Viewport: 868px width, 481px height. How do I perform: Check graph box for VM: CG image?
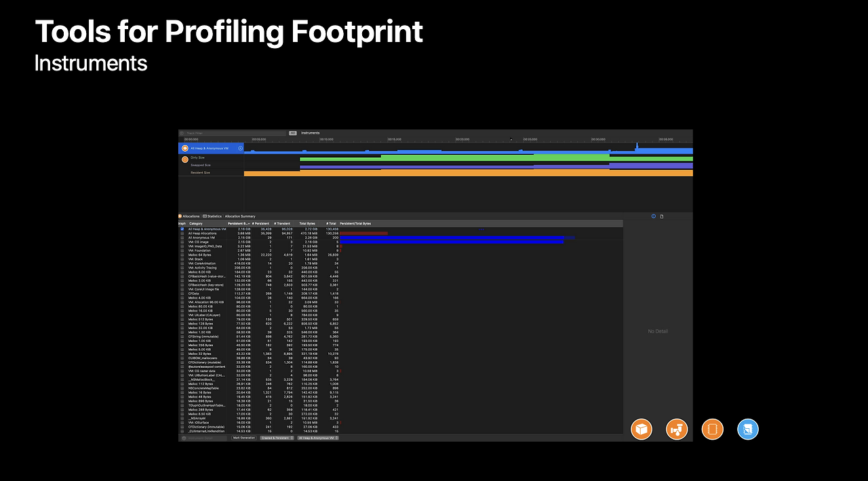click(x=182, y=242)
